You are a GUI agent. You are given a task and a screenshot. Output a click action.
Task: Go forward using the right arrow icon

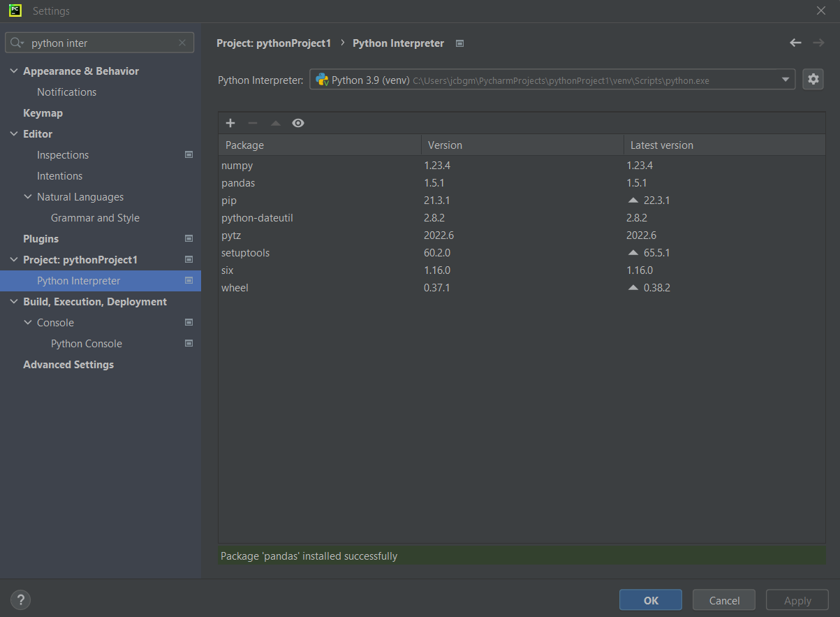pyautogui.click(x=818, y=43)
